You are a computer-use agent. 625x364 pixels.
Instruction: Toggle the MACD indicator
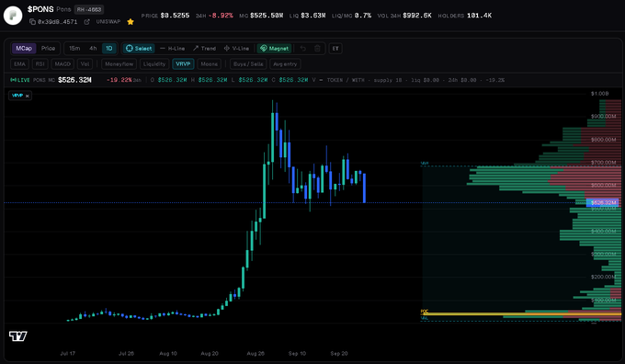[62, 63]
